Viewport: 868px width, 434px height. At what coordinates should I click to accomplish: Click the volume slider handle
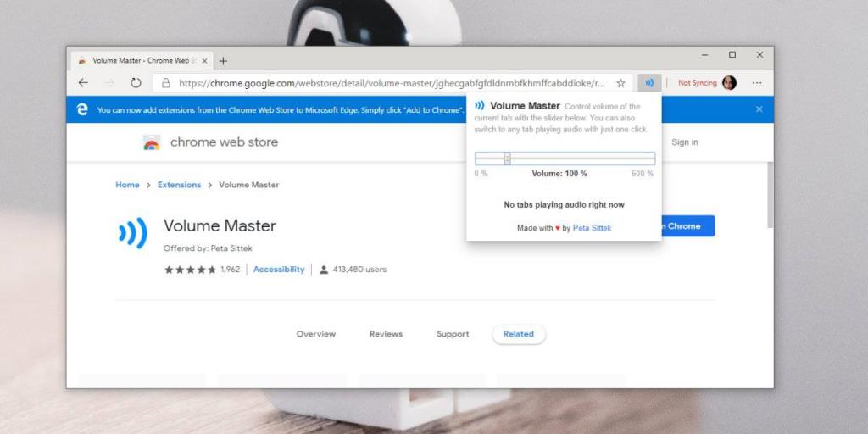[x=507, y=159]
